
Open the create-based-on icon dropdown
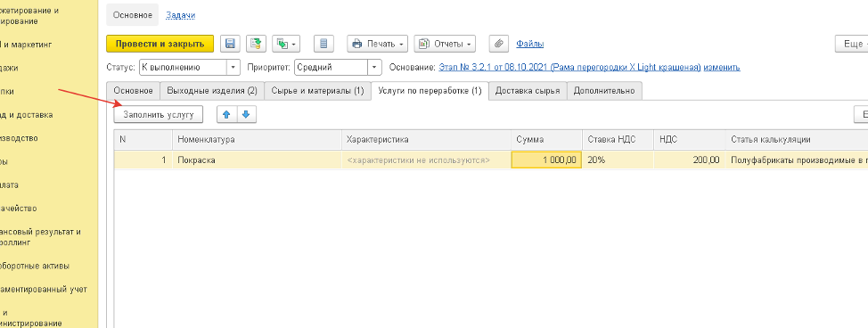click(286, 44)
